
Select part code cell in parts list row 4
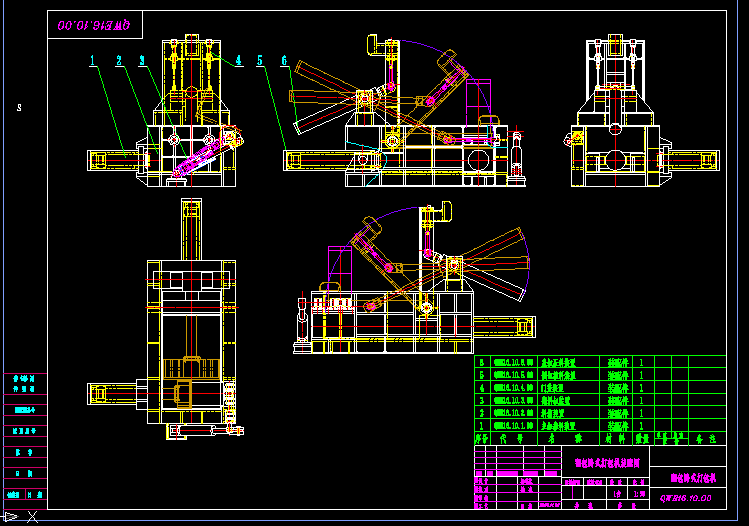(x=514, y=388)
